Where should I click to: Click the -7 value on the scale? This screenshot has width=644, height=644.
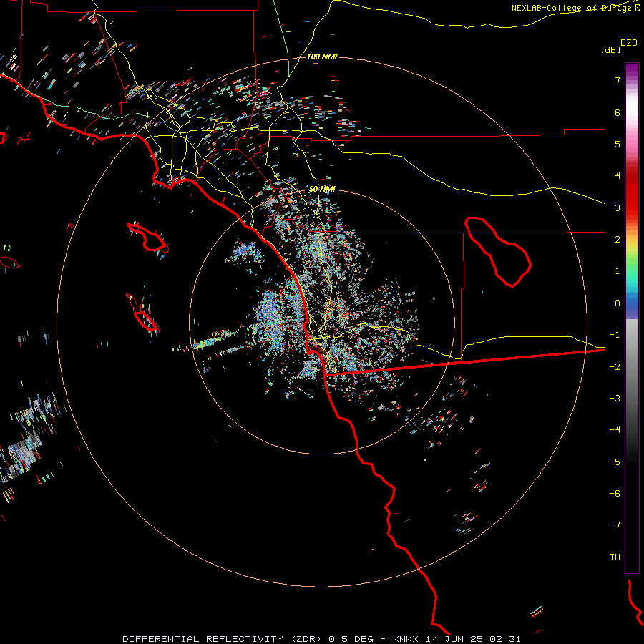(615, 525)
